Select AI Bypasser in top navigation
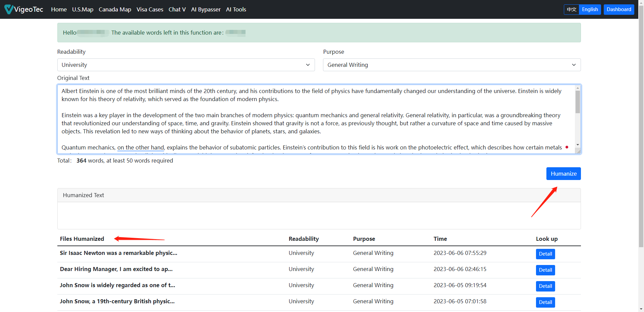The height and width of the screenshot is (312, 644). (206, 9)
